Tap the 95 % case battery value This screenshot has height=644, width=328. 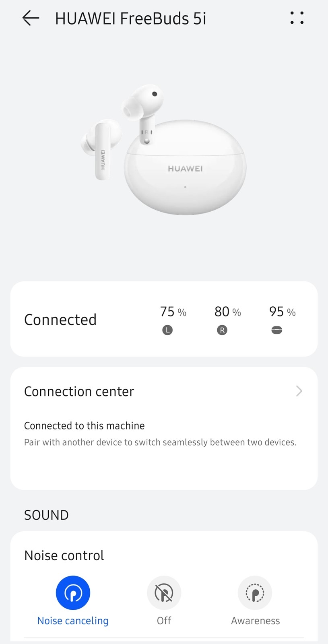click(282, 312)
